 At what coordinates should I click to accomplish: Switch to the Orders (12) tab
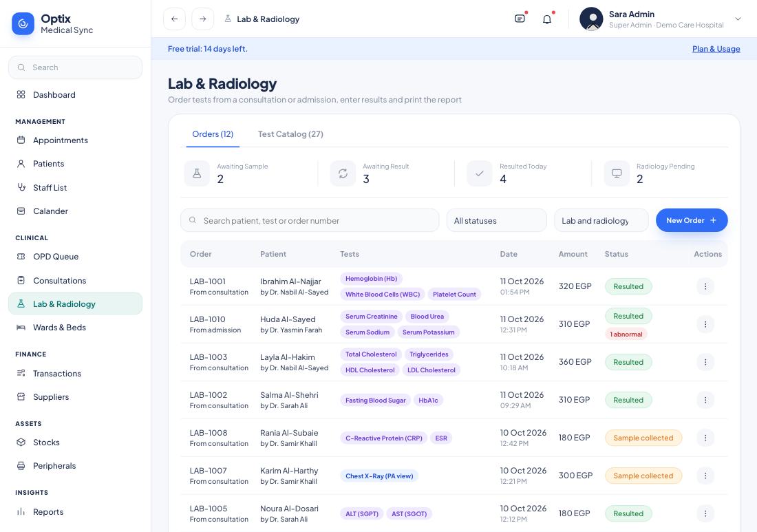click(x=213, y=134)
